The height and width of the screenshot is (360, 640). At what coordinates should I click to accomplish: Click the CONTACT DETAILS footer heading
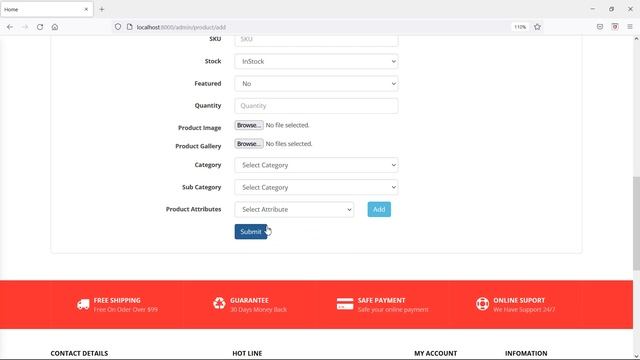(79, 353)
